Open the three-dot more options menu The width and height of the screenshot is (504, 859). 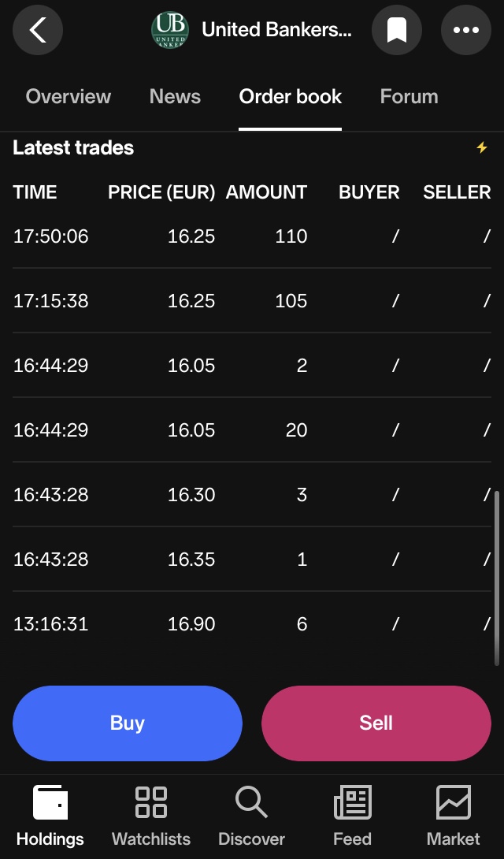(x=466, y=30)
